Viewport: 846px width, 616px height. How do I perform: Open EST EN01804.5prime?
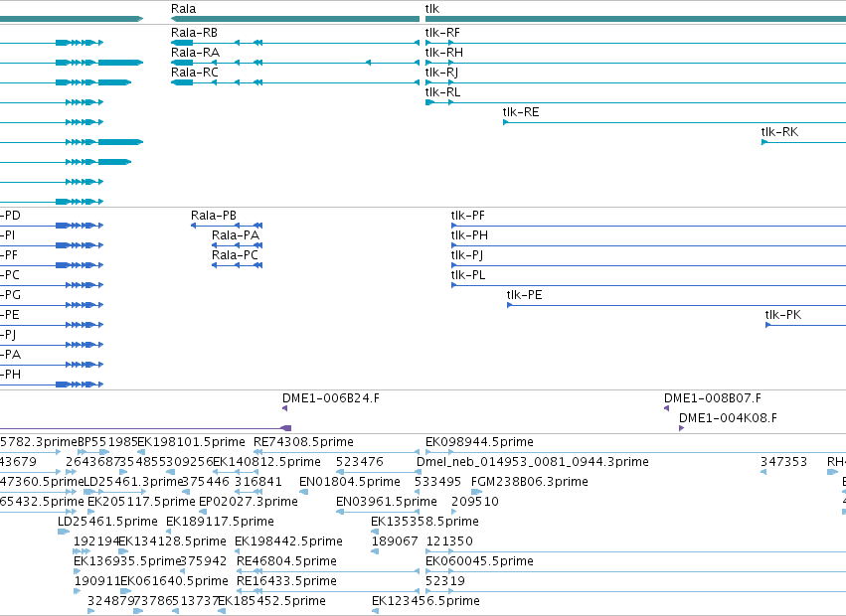(x=350, y=482)
